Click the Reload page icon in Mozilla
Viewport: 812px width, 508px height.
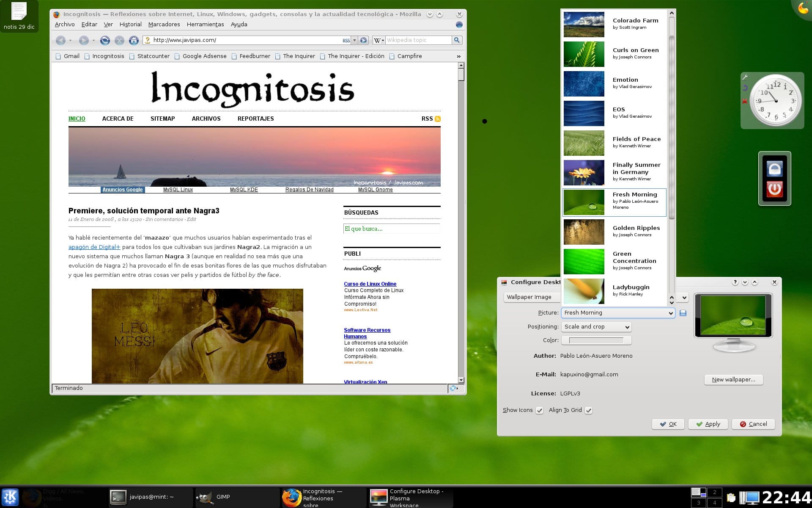click(x=104, y=40)
